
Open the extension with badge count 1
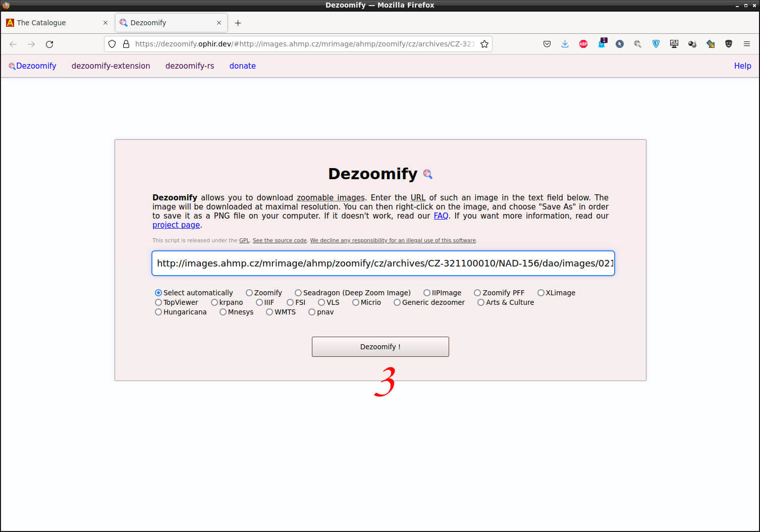pos(602,43)
